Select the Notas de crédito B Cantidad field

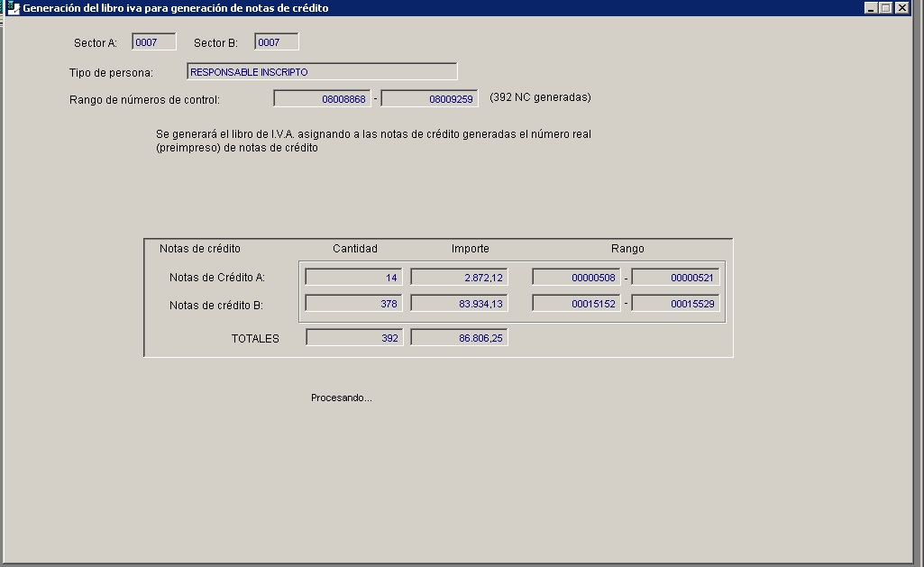click(353, 304)
